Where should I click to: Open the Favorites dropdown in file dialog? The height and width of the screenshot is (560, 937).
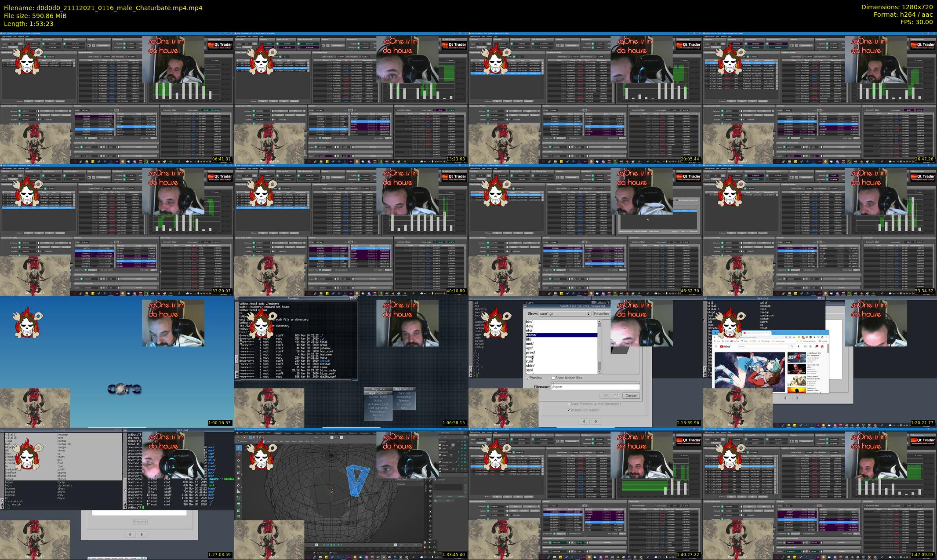pyautogui.click(x=601, y=314)
